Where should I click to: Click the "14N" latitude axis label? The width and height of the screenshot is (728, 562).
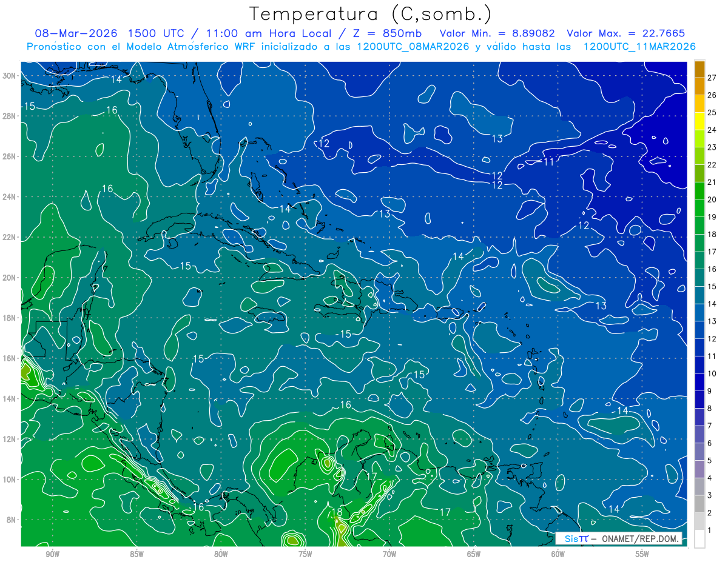[x=9, y=398]
